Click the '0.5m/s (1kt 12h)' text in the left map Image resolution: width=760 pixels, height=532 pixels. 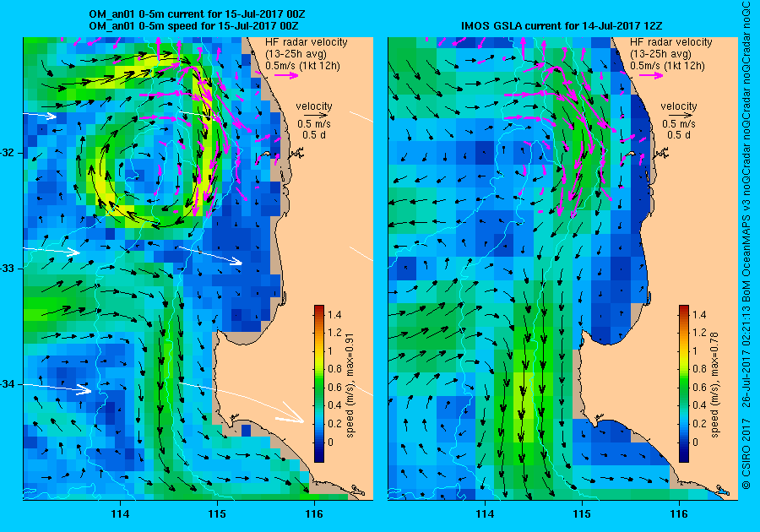coord(303,66)
